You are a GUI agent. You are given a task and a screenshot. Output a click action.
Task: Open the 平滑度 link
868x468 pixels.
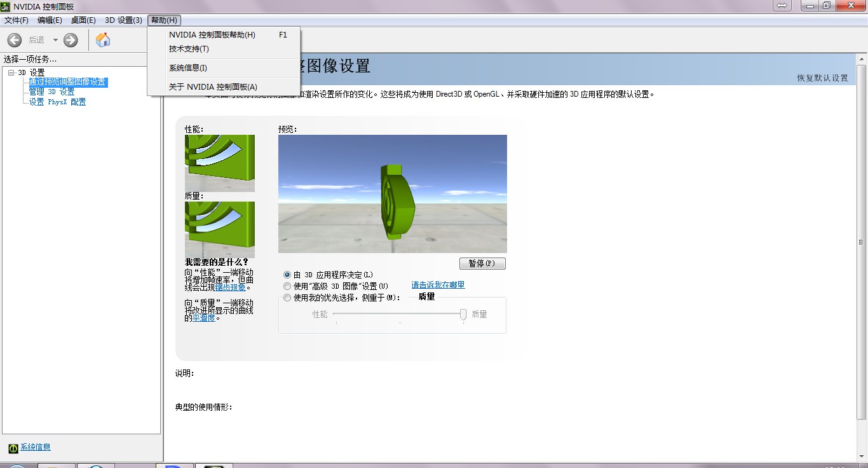(x=204, y=318)
